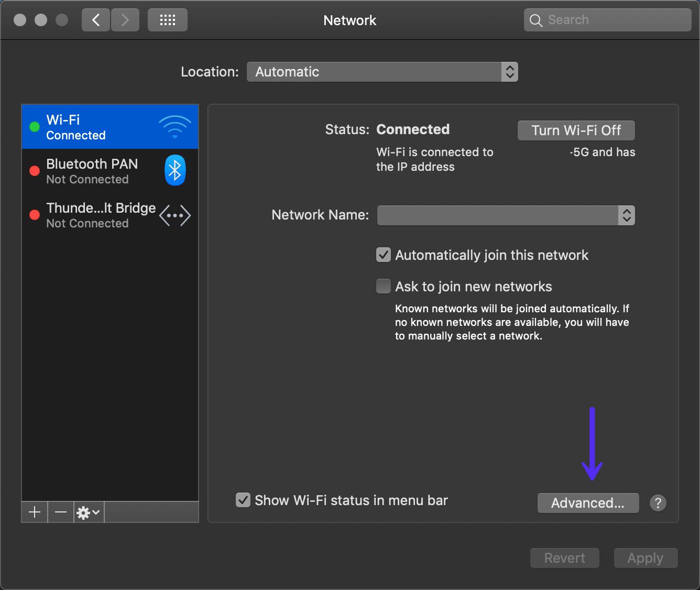
Task: Open the help for this pane
Action: coord(658,502)
